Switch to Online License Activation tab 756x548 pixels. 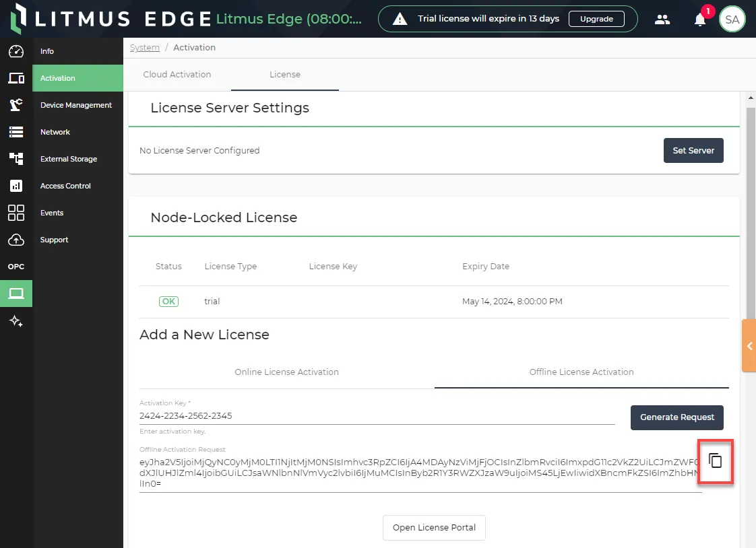tap(287, 372)
